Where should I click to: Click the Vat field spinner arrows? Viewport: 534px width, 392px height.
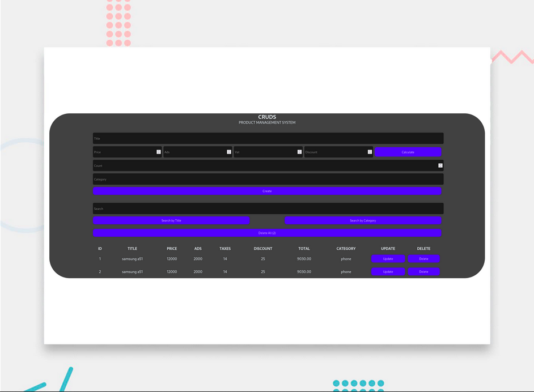(x=299, y=152)
